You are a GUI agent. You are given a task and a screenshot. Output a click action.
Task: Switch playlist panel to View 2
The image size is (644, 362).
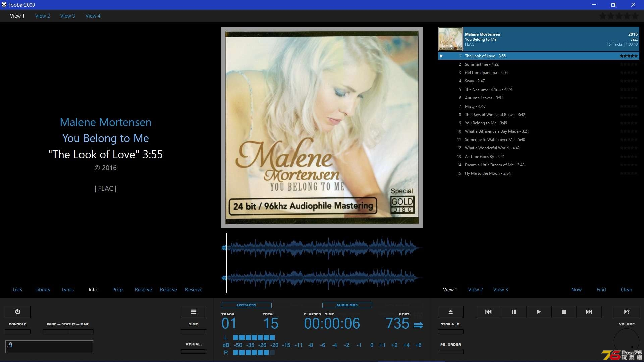coord(476,290)
